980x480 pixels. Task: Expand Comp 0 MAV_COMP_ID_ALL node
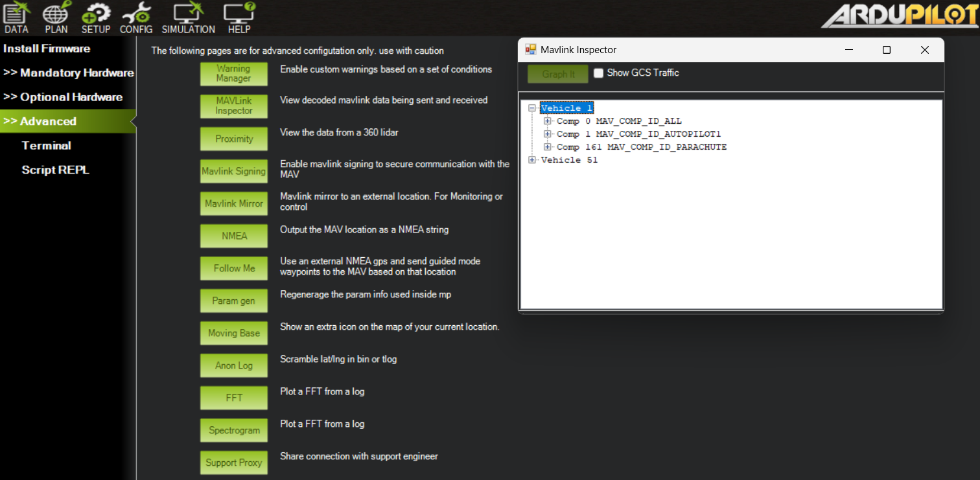[548, 121]
